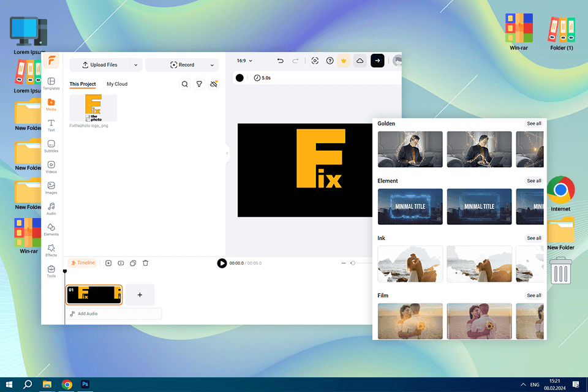Add a new scene with plus tile
Screen dimensions: 588x392
tap(140, 295)
